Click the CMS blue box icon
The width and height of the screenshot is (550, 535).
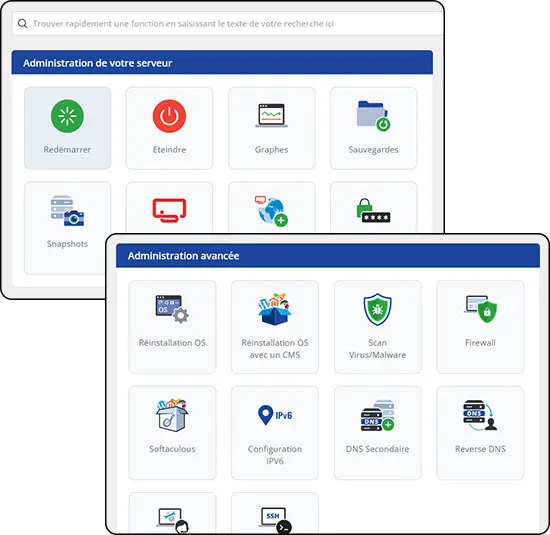coord(275,309)
